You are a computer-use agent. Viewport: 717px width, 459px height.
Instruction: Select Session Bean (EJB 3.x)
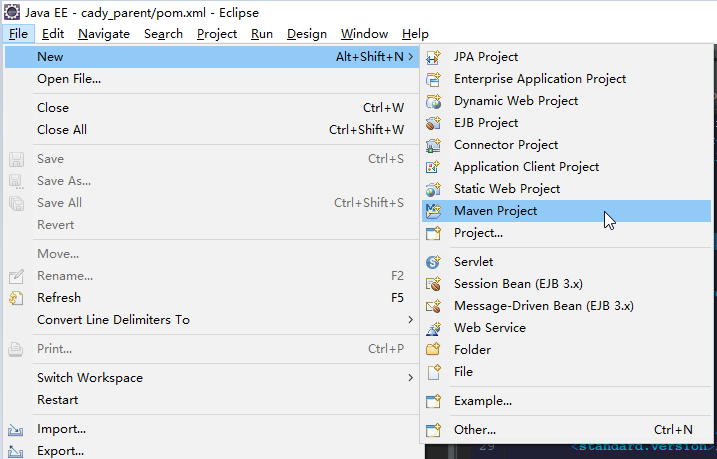[567, 284]
